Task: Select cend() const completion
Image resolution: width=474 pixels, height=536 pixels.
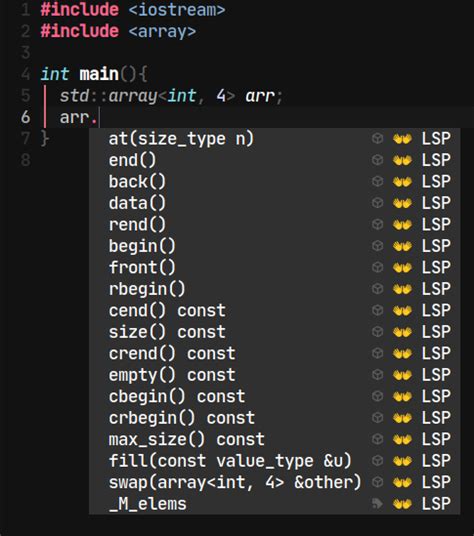Action: (x=274, y=310)
